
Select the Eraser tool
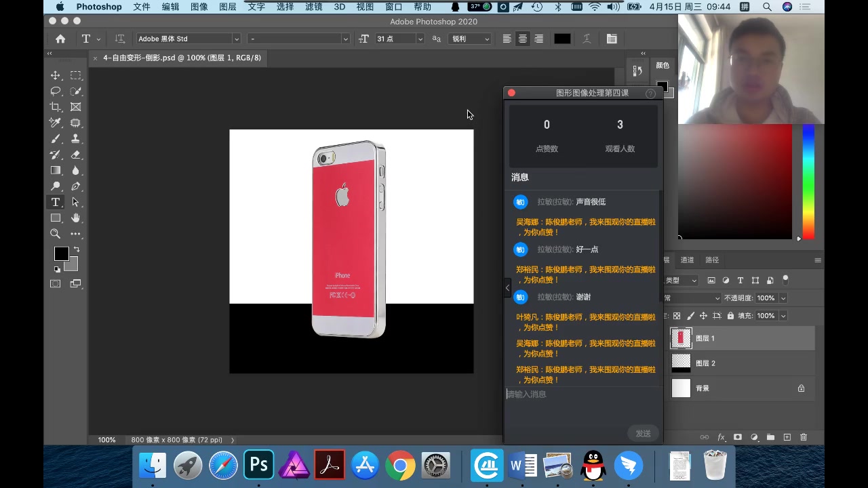pyautogui.click(x=76, y=155)
